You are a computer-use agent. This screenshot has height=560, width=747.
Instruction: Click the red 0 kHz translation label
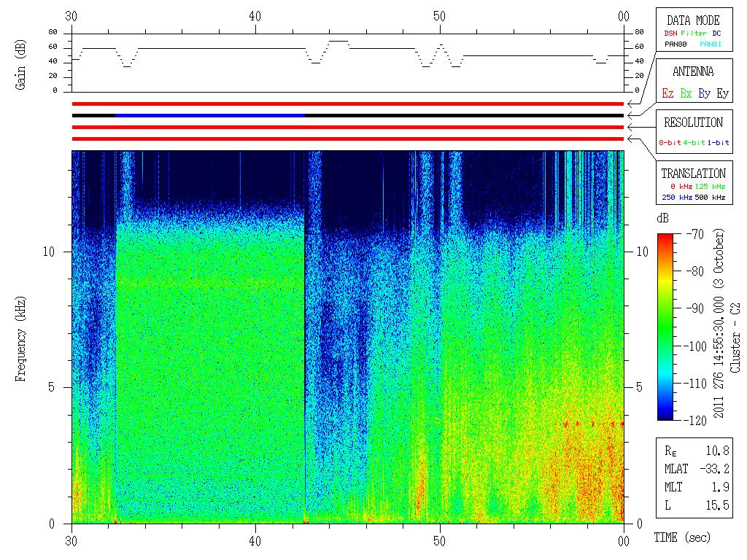coord(681,186)
